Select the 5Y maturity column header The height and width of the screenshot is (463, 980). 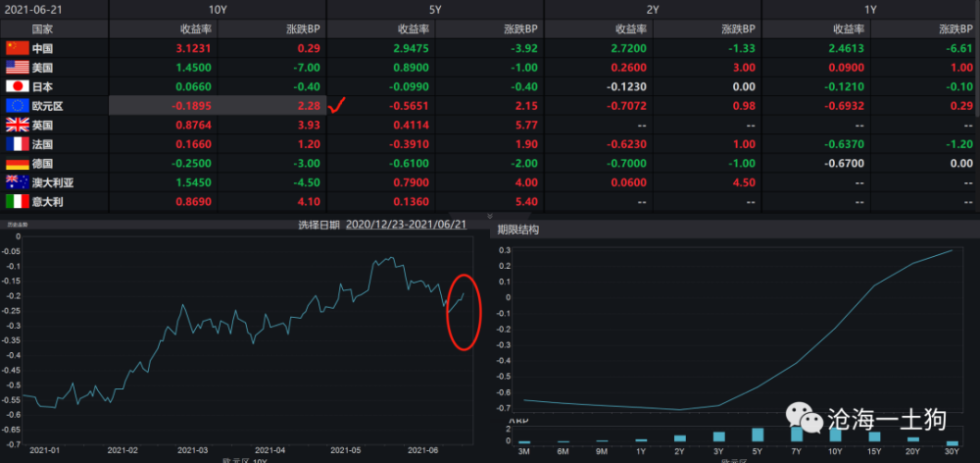435,10
